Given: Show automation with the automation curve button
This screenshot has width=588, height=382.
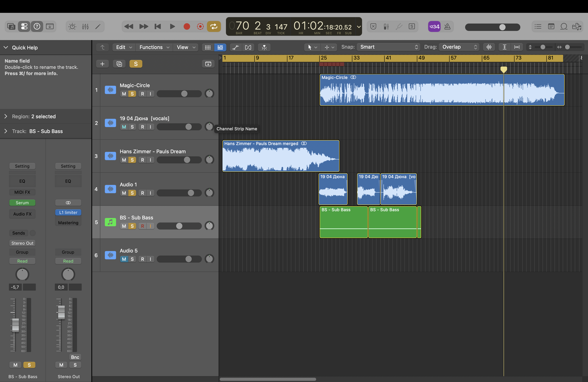Looking at the screenshot, I should coord(235,47).
